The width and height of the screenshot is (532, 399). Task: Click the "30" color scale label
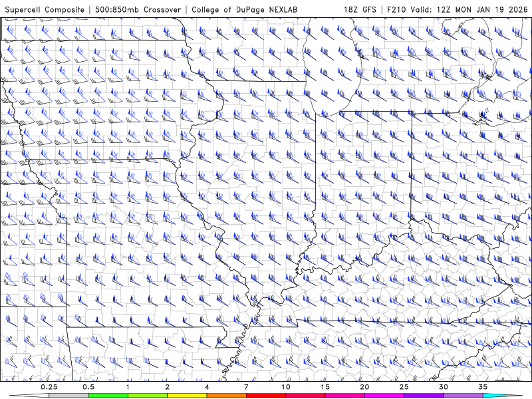[x=444, y=387]
